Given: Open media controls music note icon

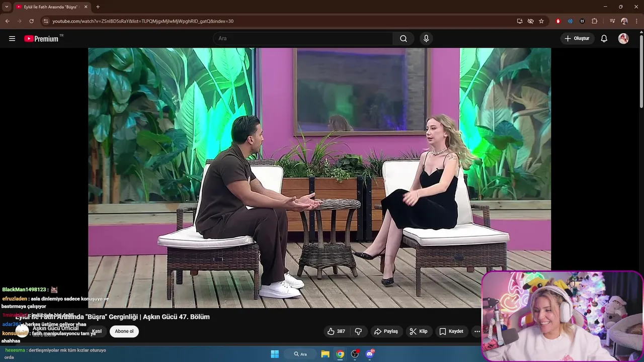Looking at the screenshot, I should click(612, 21).
